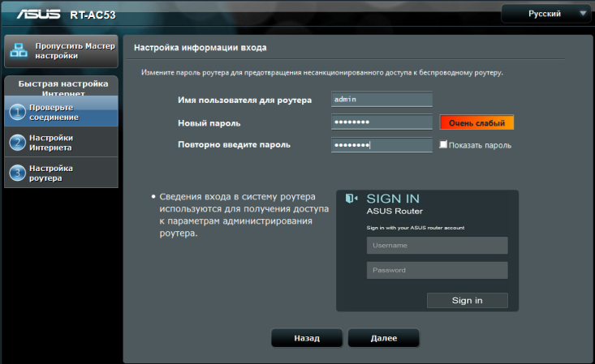Click the Повторно введите пароль label
Image resolution: width=595 pixels, height=364 pixels.
point(234,144)
